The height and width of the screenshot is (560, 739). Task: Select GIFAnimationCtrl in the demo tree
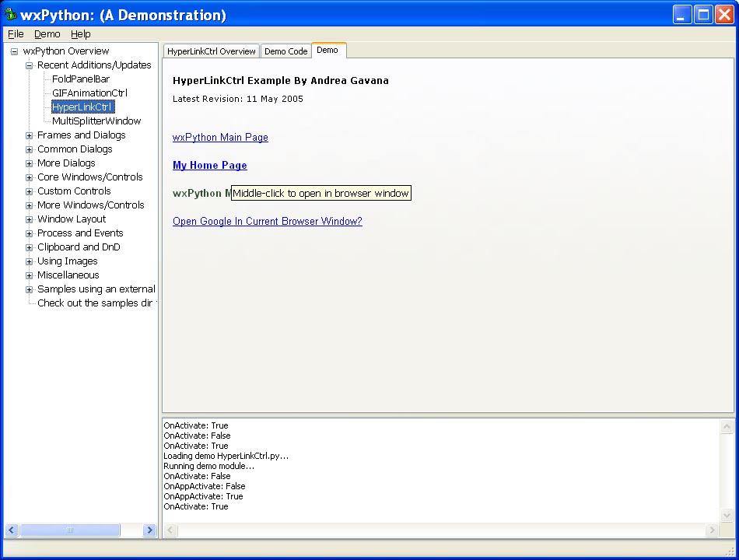coord(89,93)
